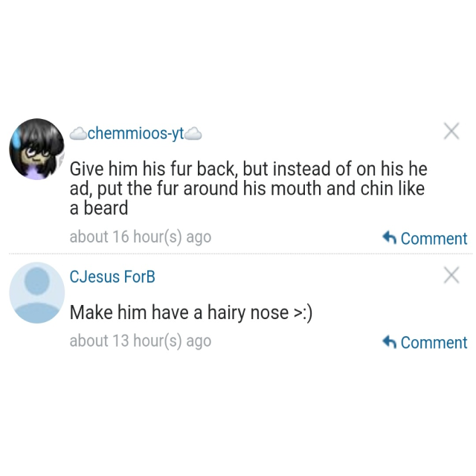
Task: Select the 'hairy nose' comment text
Action: pos(191,312)
